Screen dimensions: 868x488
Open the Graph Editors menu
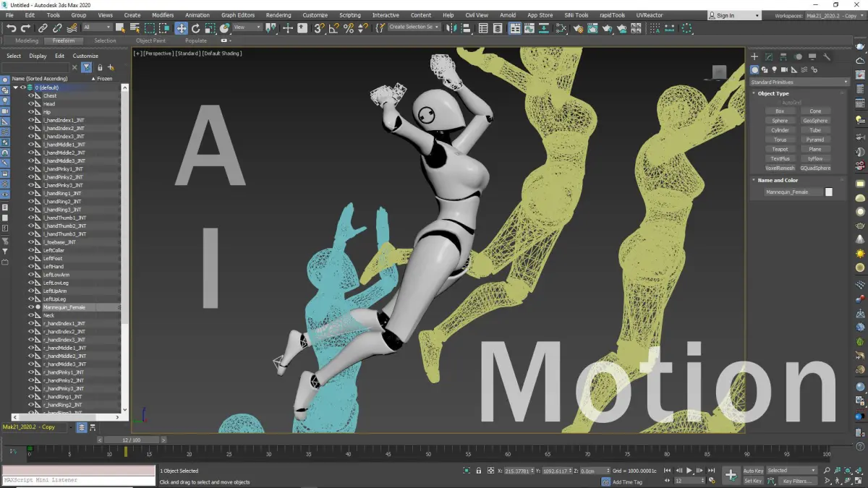coord(238,15)
